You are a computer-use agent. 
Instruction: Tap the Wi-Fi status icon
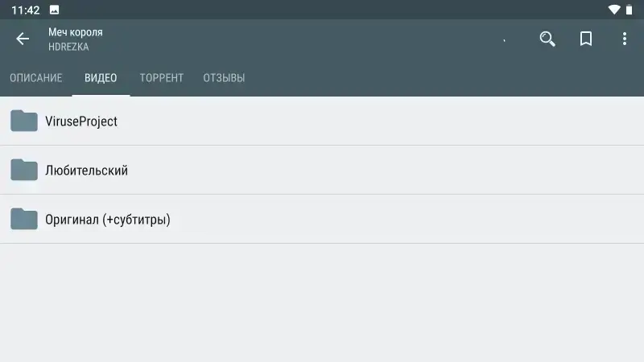tap(614, 10)
